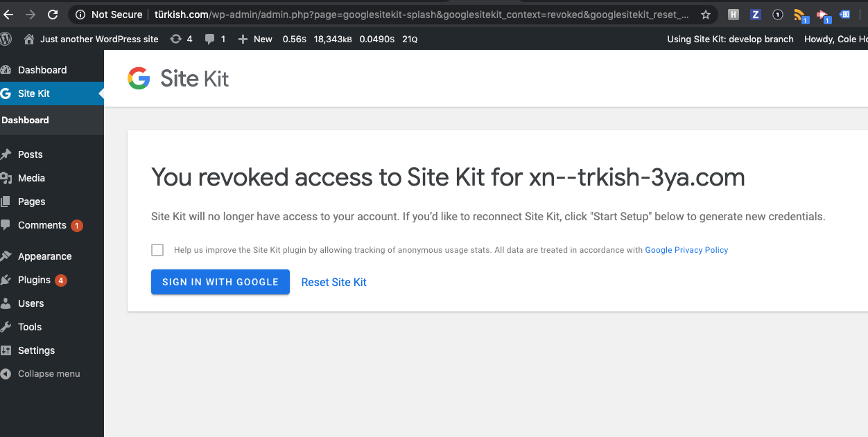Click the Plugins icon with the red badge
Image resolution: width=868 pixels, height=437 pixels.
tap(7, 279)
